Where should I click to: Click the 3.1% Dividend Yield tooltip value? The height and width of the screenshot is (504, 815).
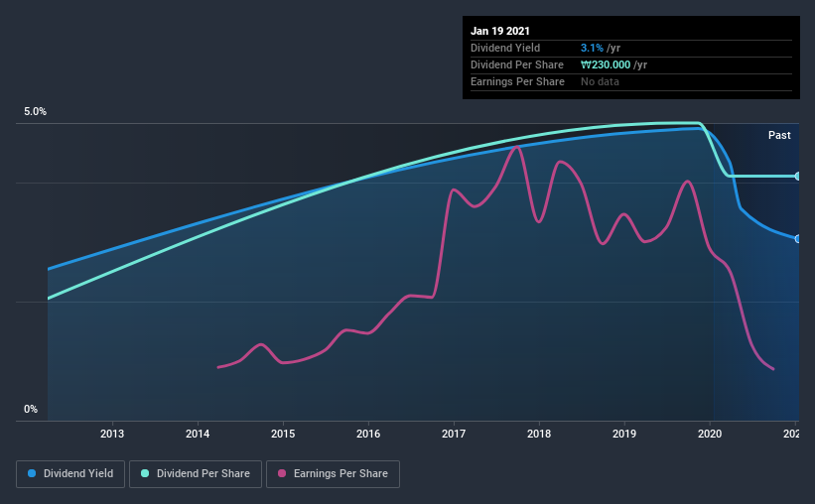(592, 48)
